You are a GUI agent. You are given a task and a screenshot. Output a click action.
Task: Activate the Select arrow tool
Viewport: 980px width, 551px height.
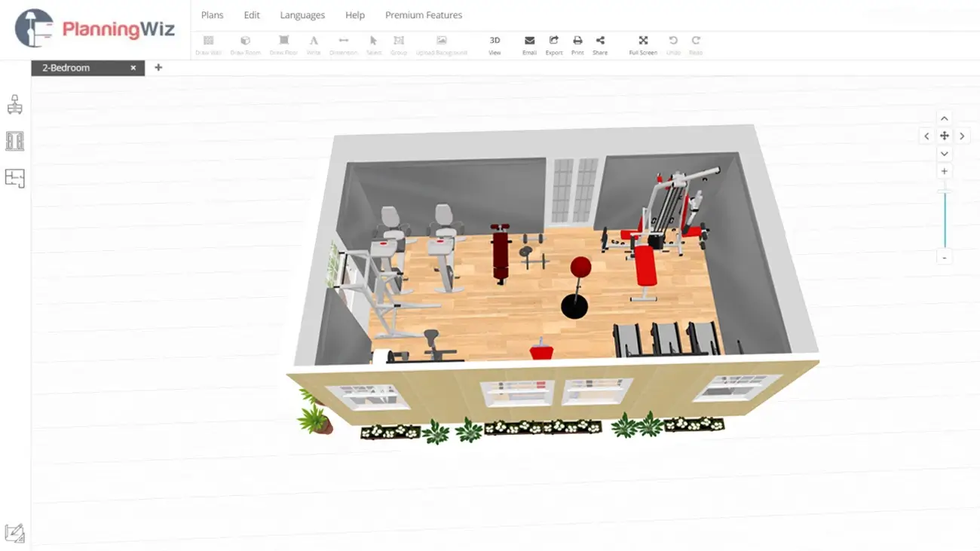(373, 44)
